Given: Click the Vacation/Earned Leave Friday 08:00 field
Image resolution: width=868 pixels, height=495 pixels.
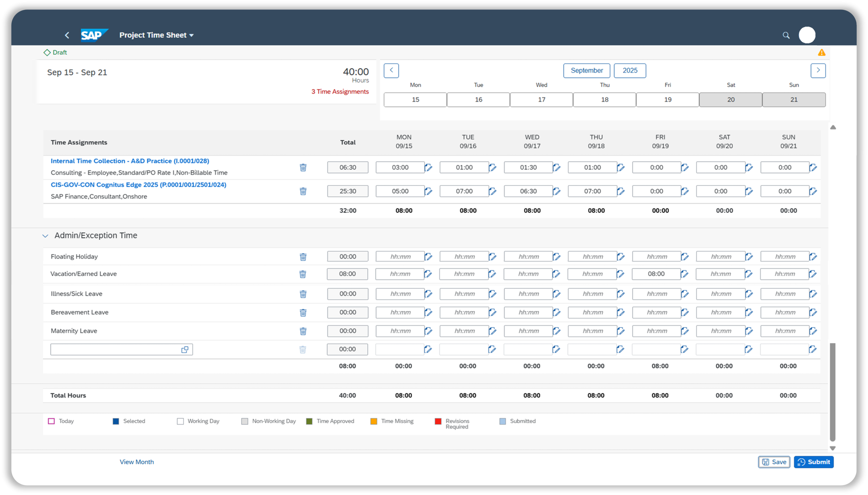Looking at the screenshot, I should pos(656,274).
